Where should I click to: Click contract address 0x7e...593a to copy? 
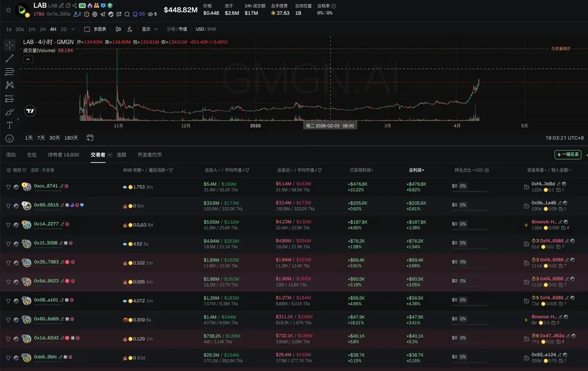click(x=59, y=14)
